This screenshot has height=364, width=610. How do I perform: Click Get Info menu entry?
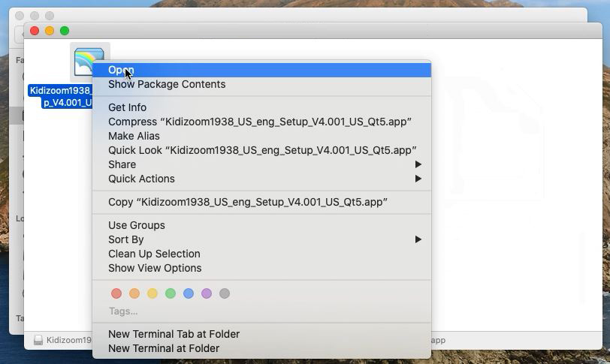pos(127,107)
